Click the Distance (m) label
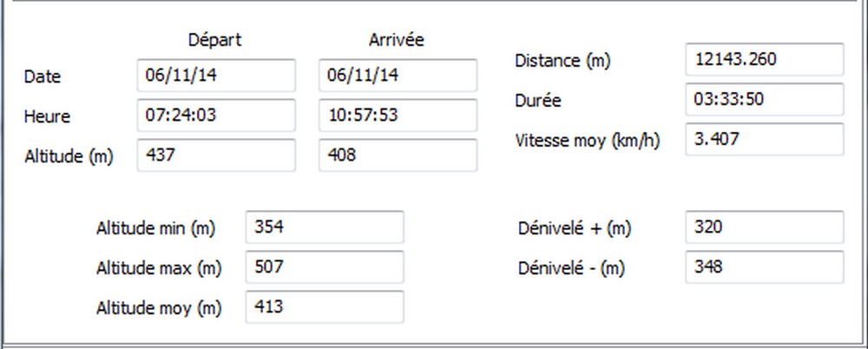 pyautogui.click(x=562, y=61)
